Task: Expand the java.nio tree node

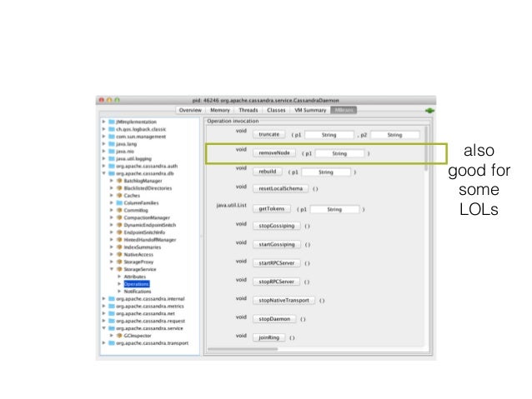Action: pyautogui.click(x=104, y=152)
